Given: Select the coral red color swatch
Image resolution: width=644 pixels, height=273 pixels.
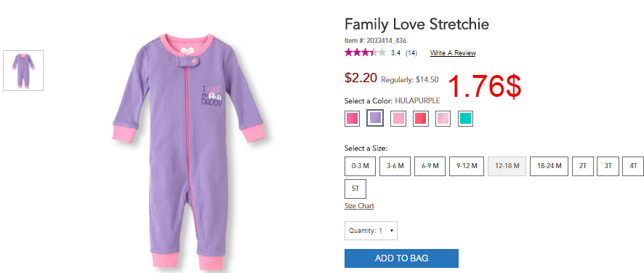Looking at the screenshot, I should 421,119.
